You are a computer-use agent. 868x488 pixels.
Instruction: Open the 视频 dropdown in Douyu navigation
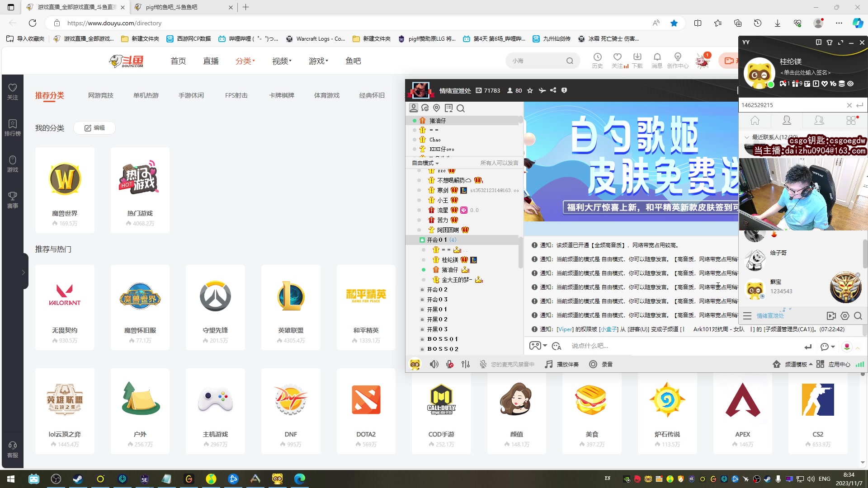tap(282, 61)
